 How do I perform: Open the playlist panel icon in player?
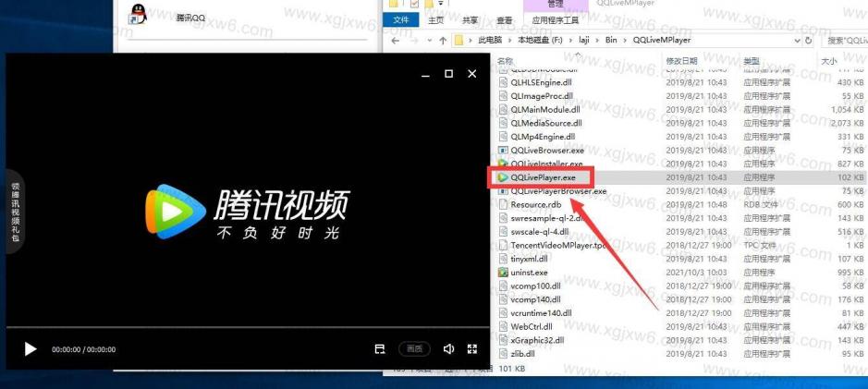tap(380, 348)
